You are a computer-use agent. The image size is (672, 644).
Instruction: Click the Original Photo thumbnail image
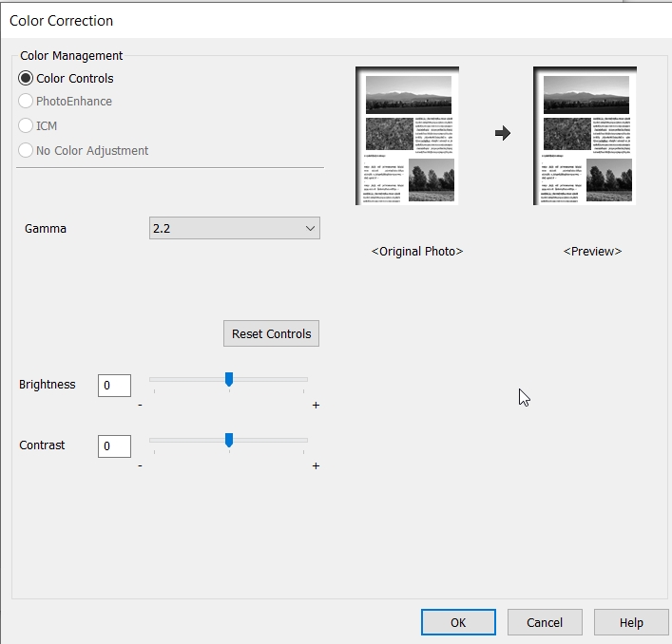(408, 135)
